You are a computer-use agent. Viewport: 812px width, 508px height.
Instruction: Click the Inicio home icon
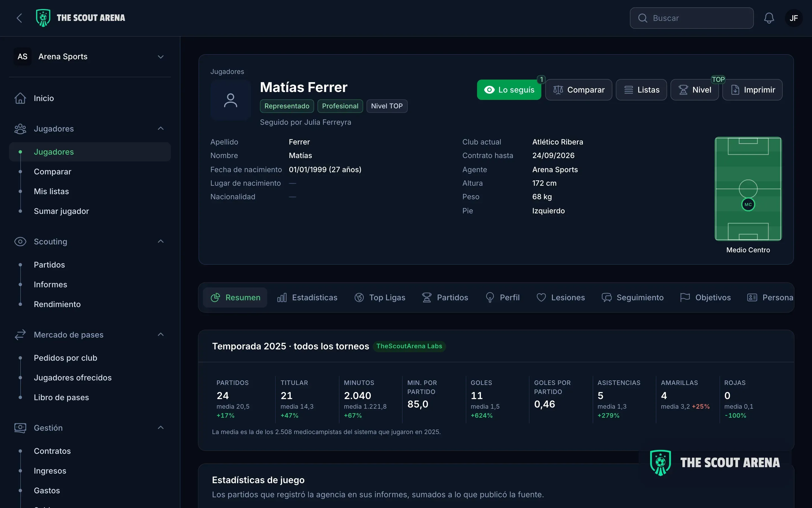[x=20, y=98]
